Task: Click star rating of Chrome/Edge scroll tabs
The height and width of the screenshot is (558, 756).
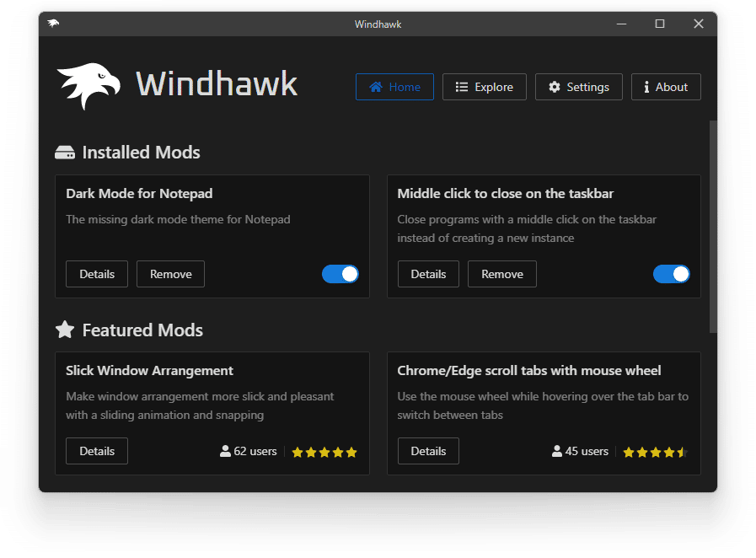Action: tap(655, 453)
